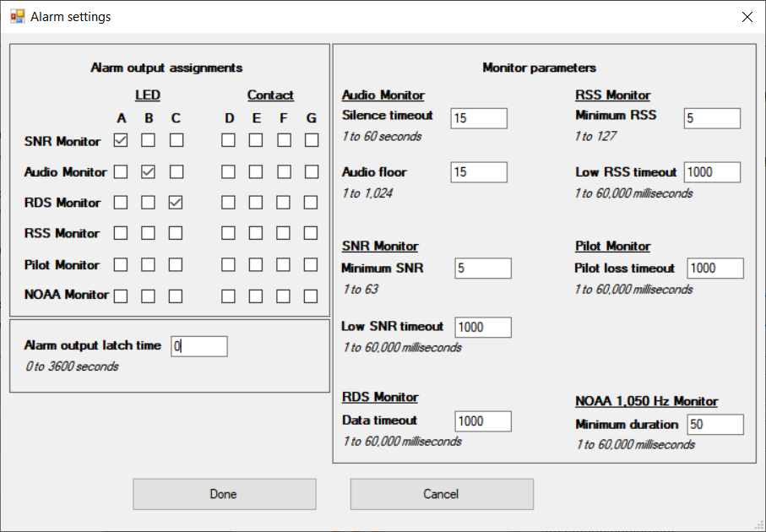Click the Cancel button
Viewport: 766px width, 532px height.
point(442,494)
